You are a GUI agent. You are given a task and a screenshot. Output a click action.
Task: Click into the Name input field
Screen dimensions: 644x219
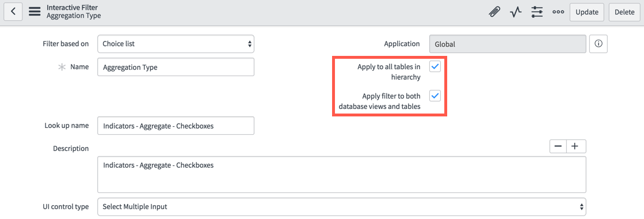click(x=176, y=67)
